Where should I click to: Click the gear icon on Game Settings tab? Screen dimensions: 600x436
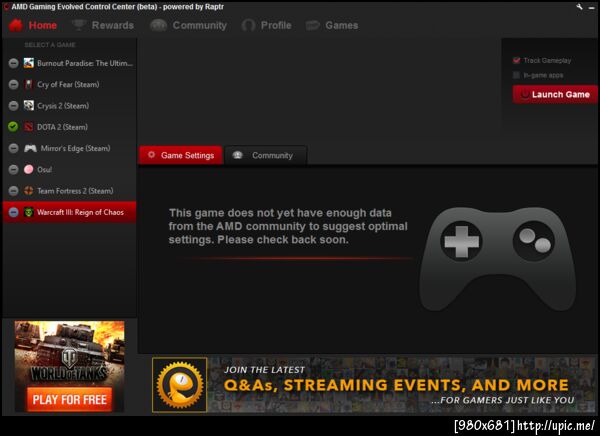tap(152, 155)
